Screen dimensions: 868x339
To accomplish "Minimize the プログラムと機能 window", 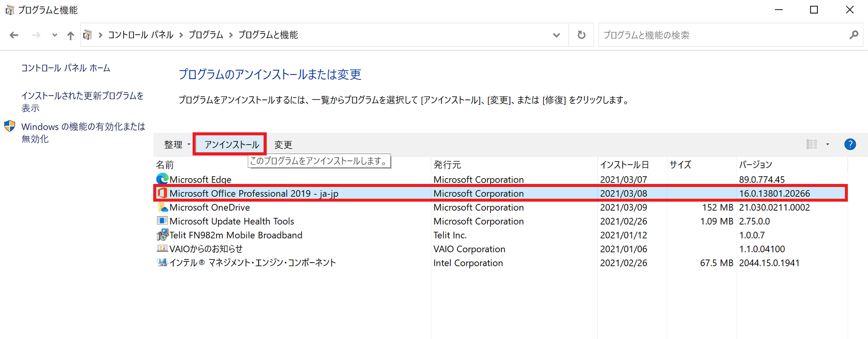I will (778, 10).
